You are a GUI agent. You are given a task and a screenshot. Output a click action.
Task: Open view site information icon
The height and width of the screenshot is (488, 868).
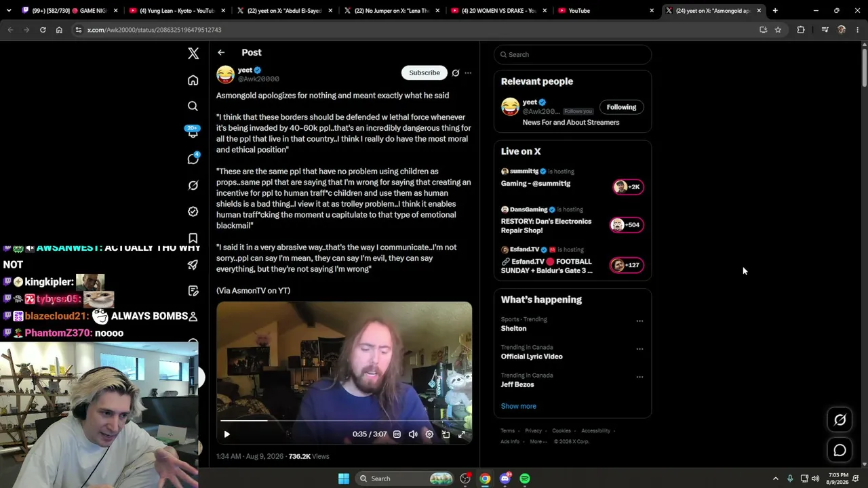(x=79, y=30)
